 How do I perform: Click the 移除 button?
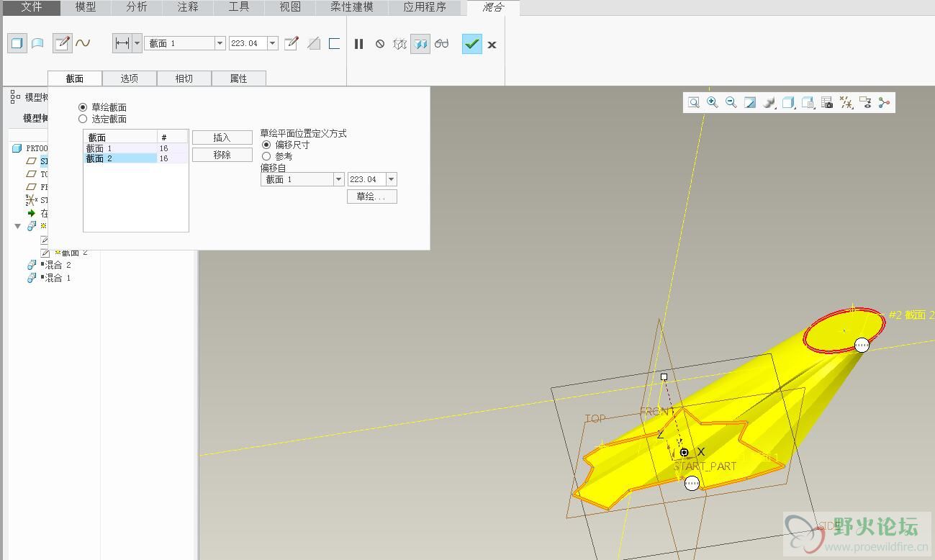(222, 155)
